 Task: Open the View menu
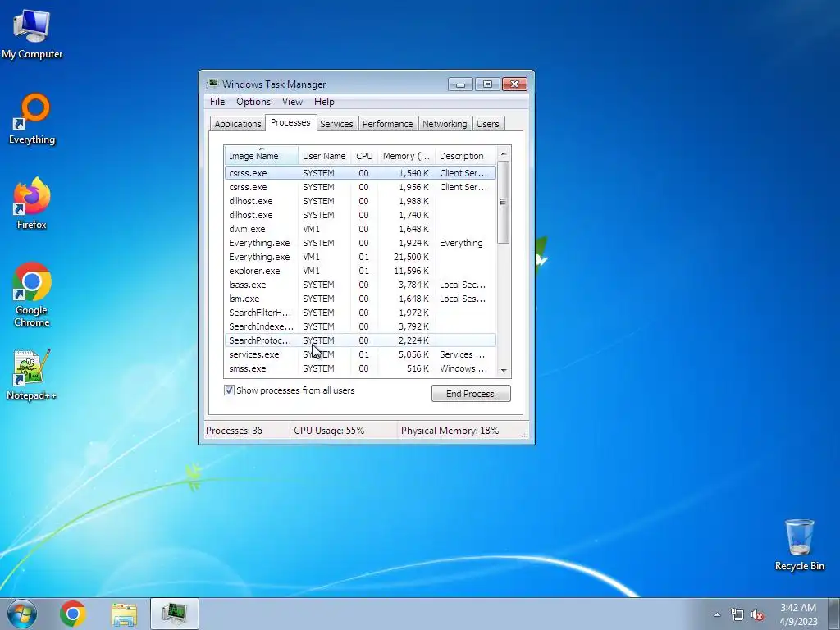(292, 102)
